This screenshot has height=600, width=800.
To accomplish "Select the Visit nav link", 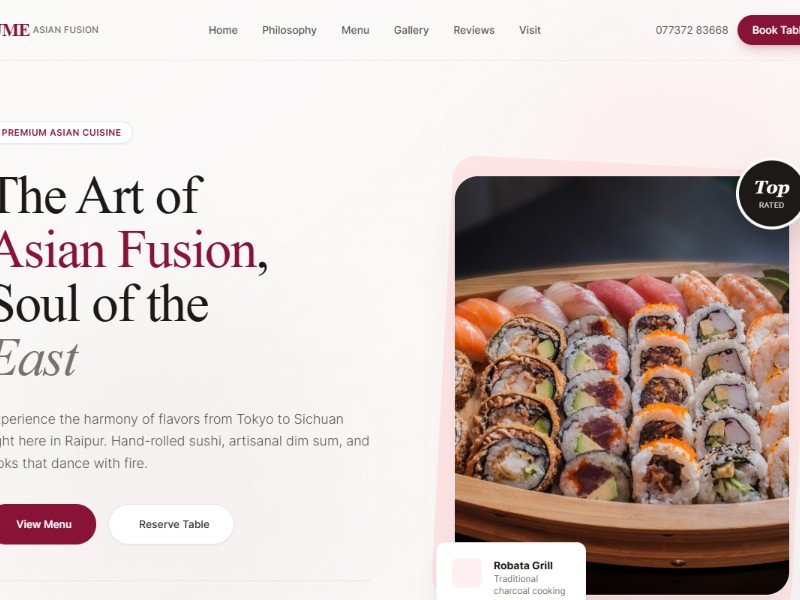I will click(530, 30).
